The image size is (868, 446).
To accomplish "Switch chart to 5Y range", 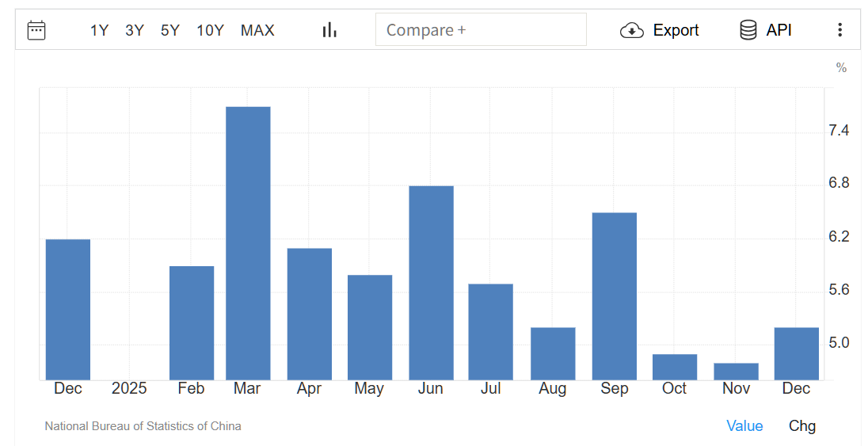I will [x=170, y=30].
